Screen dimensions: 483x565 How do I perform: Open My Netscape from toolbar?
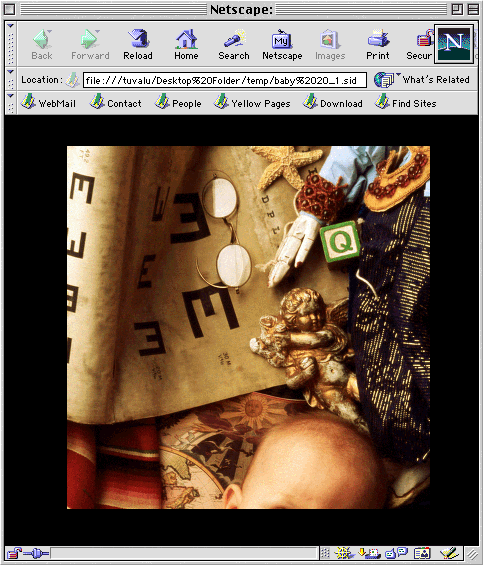coord(282,45)
